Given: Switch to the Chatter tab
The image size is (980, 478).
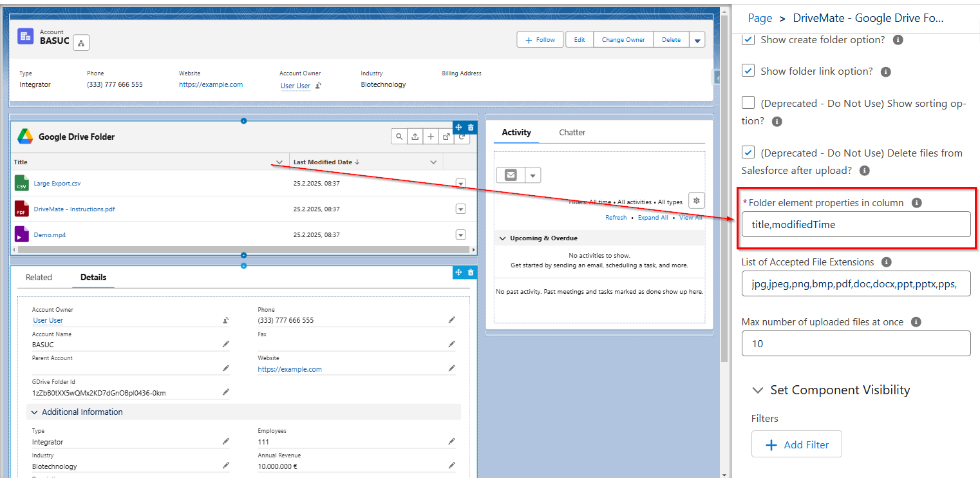Looking at the screenshot, I should 572,132.
